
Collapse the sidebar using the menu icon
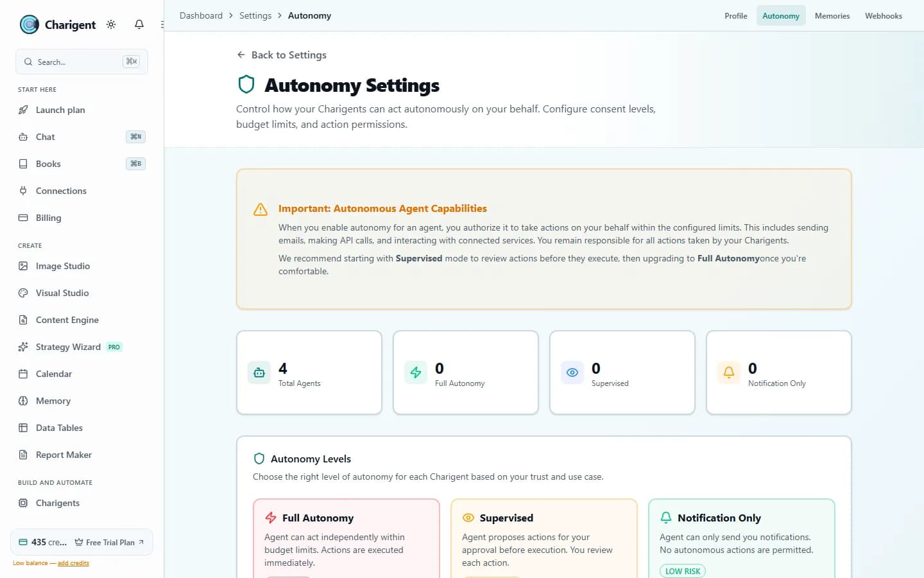[162, 24]
